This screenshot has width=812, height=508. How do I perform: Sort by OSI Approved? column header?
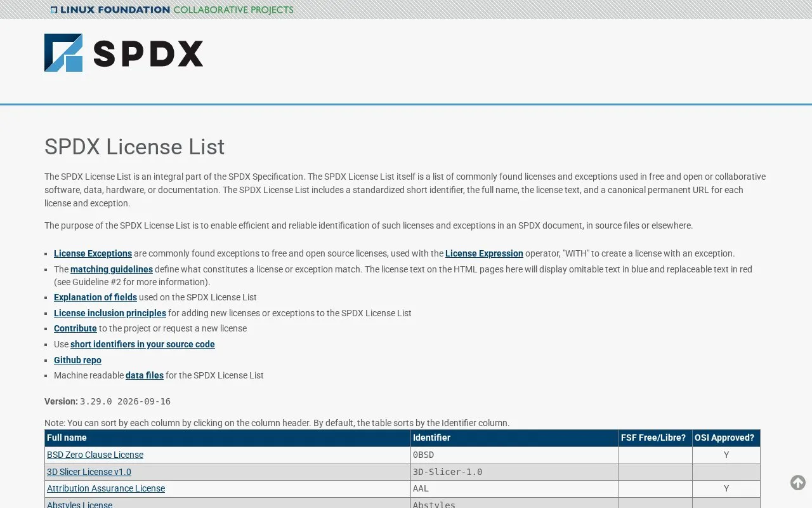(x=726, y=438)
